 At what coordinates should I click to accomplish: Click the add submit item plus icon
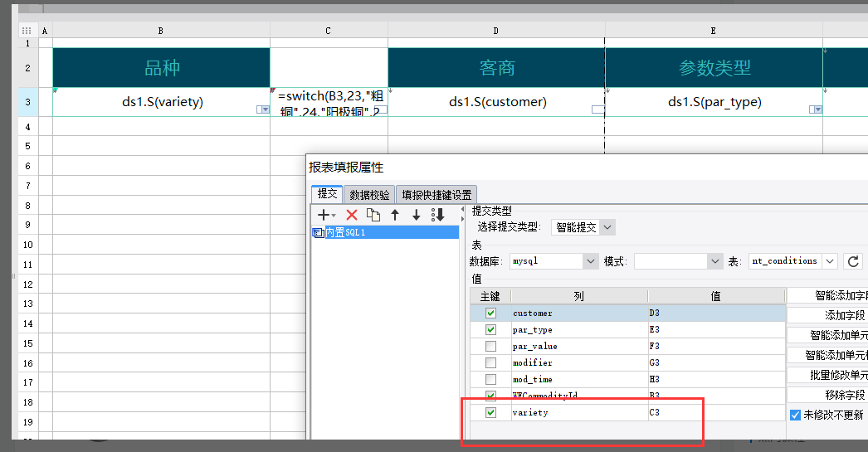click(326, 215)
